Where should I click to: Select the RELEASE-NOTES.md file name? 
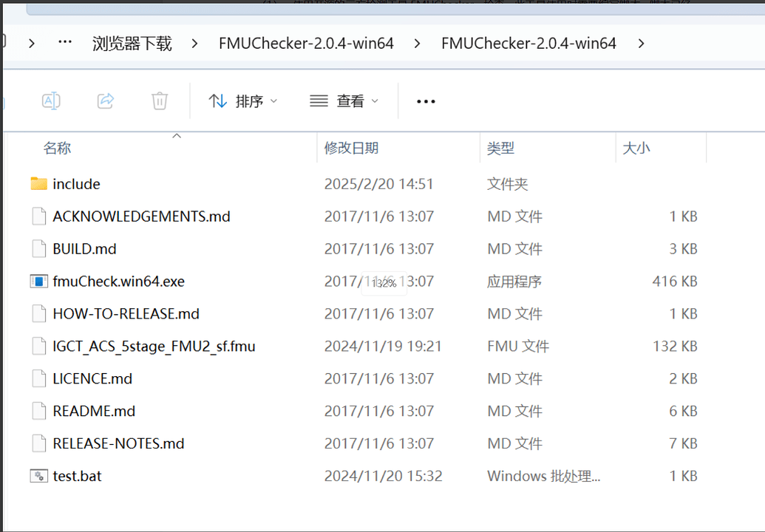click(x=118, y=444)
